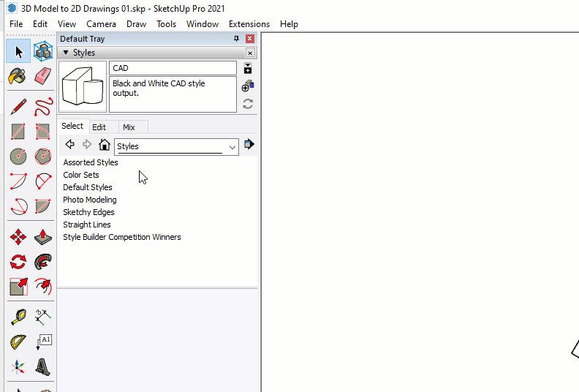The height and width of the screenshot is (392, 579).
Task: Activate the Push/Pull tool
Action: (x=43, y=237)
